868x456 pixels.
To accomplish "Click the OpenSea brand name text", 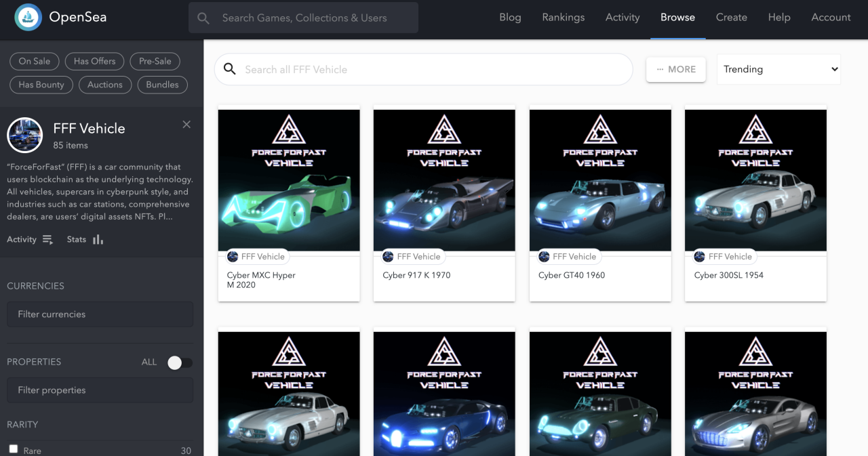I will coord(77,17).
